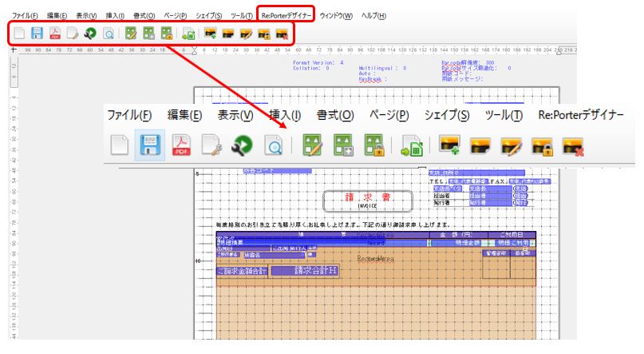Click the green form with pencil icon in the magnified toolbar
The height and width of the screenshot is (354, 644).
point(311,146)
